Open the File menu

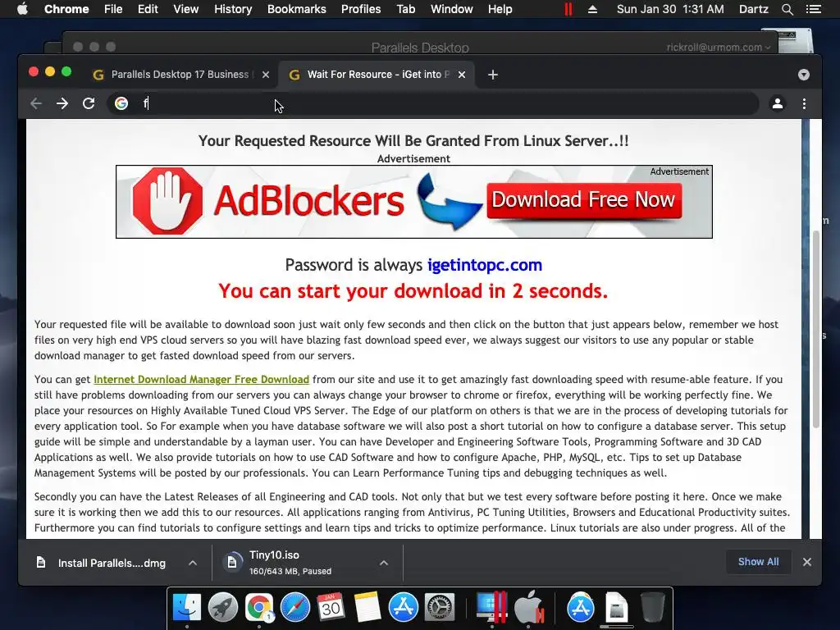pos(113,9)
